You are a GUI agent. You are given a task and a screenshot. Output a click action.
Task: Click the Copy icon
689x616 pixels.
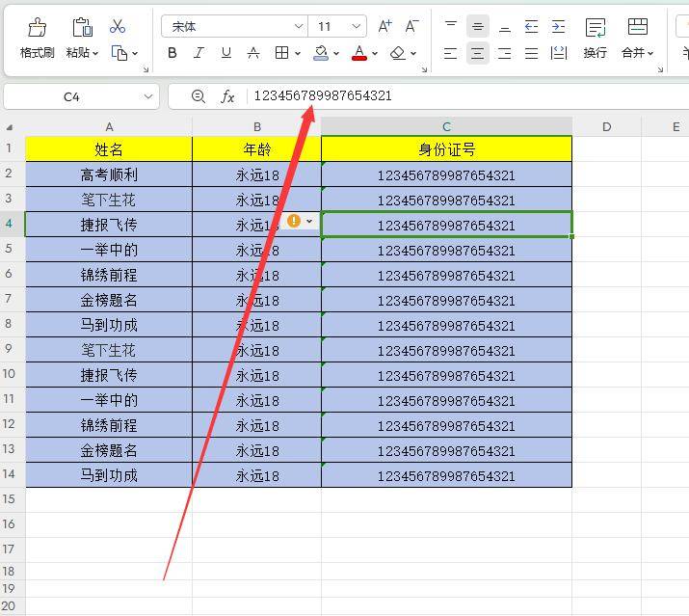(x=119, y=53)
